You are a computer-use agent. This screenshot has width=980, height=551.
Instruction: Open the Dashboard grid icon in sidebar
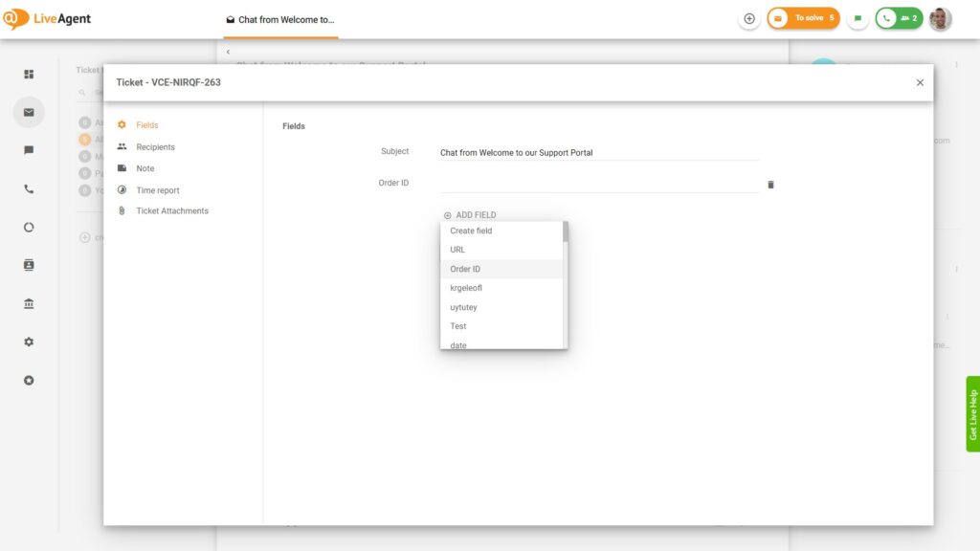pyautogui.click(x=29, y=75)
